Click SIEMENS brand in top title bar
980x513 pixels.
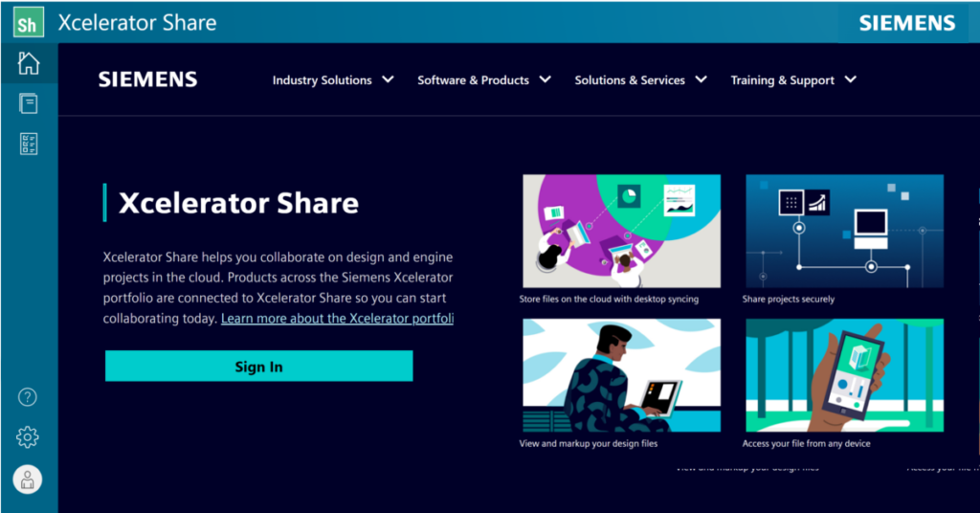click(907, 23)
